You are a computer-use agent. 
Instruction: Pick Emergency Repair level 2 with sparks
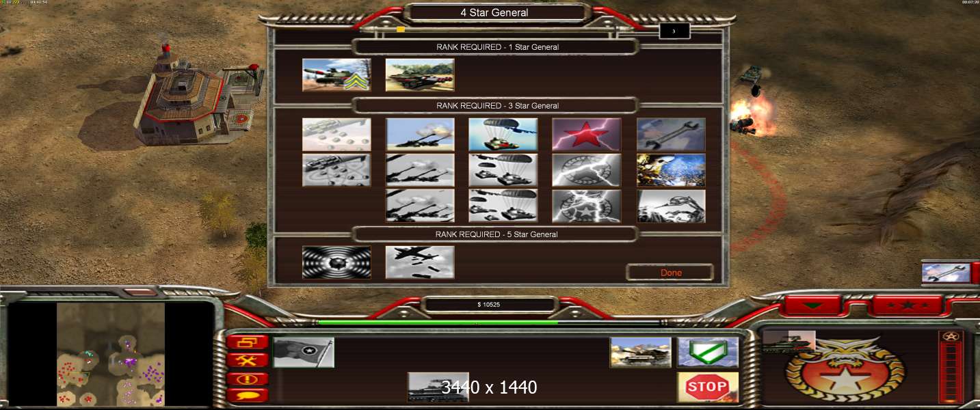click(x=671, y=170)
